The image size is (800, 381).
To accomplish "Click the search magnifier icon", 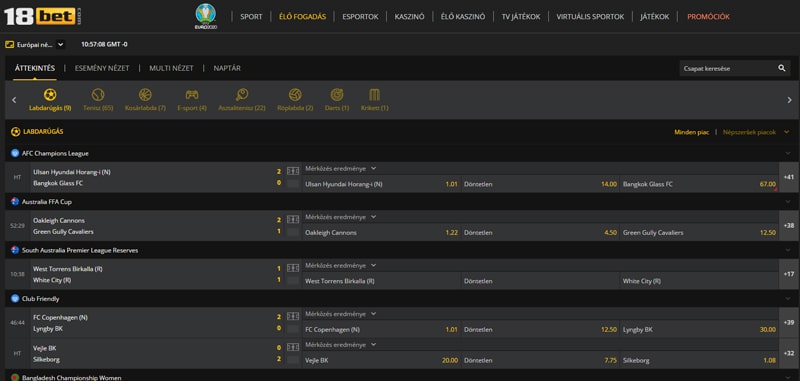I will [782, 68].
